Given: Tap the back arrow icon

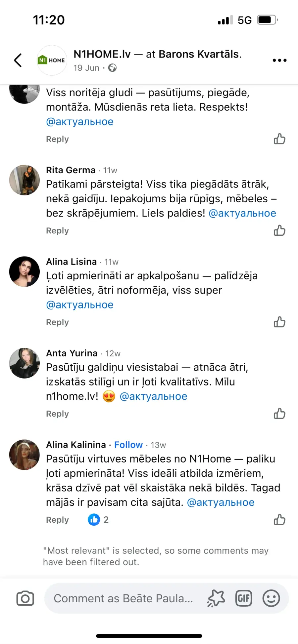Looking at the screenshot, I should coord(18,60).
